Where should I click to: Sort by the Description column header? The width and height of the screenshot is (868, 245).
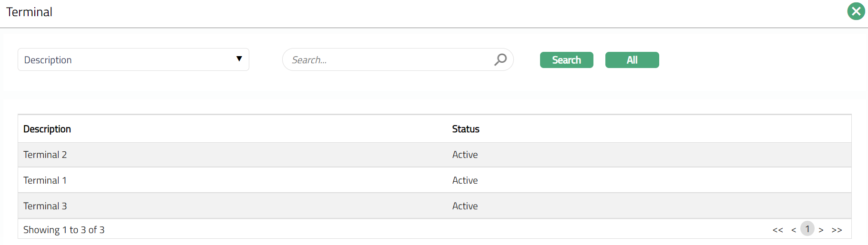[x=47, y=129]
